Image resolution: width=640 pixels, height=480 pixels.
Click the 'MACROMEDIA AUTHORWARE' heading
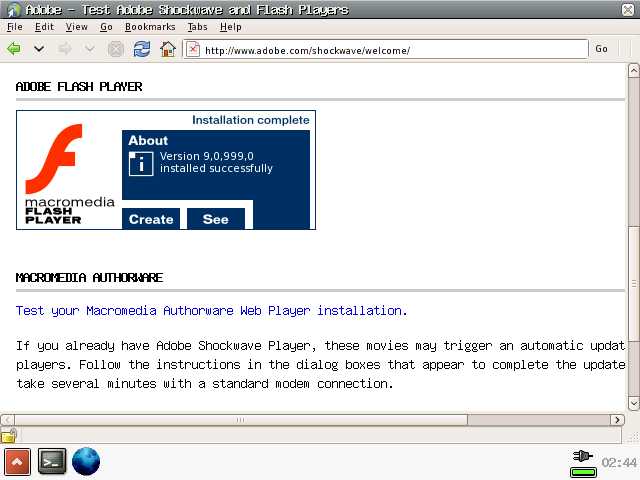tap(89, 278)
